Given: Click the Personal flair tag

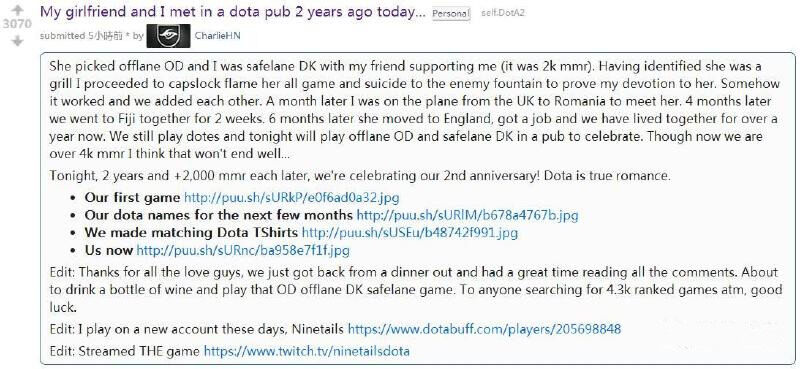Looking at the screenshot, I should click(451, 13).
